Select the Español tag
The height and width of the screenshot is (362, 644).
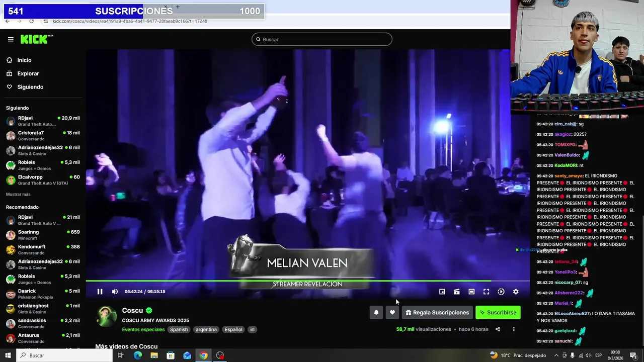pyautogui.click(x=233, y=329)
